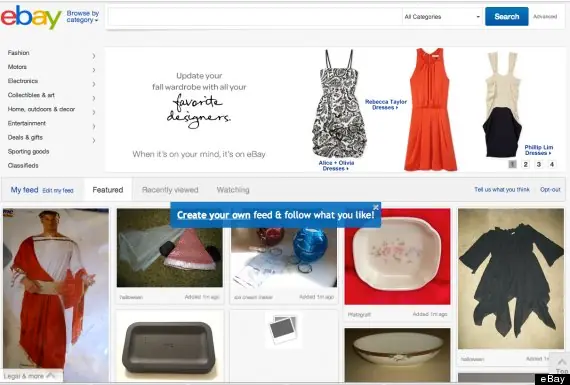This screenshot has height=385, width=570.
Task: Switch to the Recently viewed tab
Action: coord(170,190)
